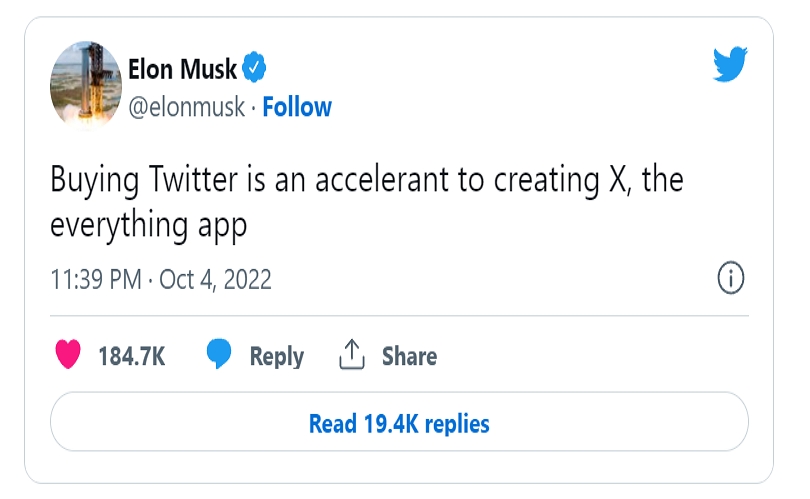Screen dimensions: 810x499
Task: Click the Elon Musk display name
Action: pos(183,69)
